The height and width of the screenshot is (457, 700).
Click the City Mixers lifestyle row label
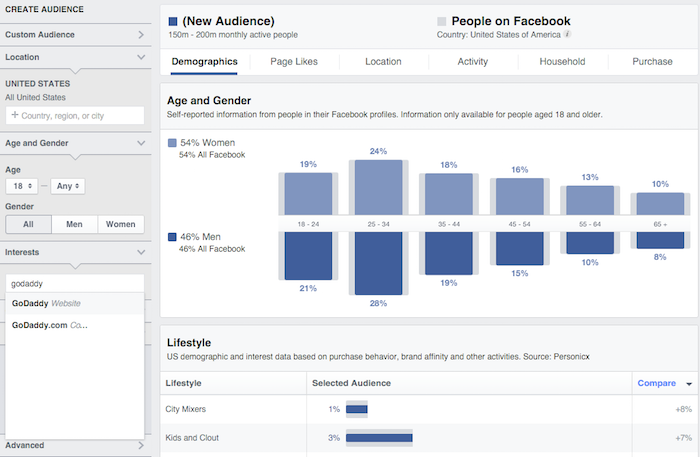pyautogui.click(x=185, y=409)
